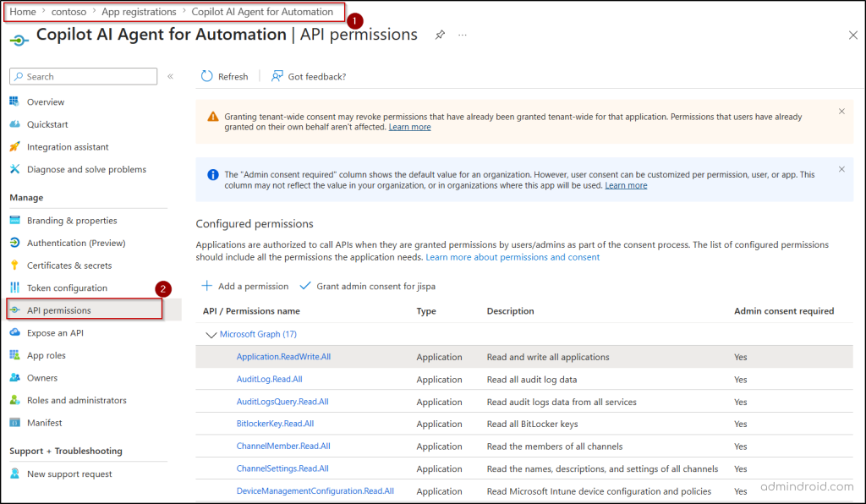Viewport: 866px width, 504px height.
Task: Click the Authentication (Preview) icon
Action: coord(14,243)
